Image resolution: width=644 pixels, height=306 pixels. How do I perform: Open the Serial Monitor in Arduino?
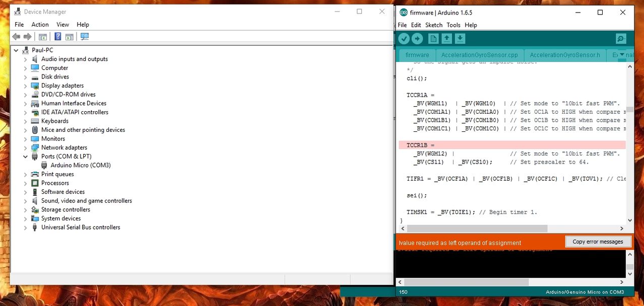pyautogui.click(x=621, y=39)
